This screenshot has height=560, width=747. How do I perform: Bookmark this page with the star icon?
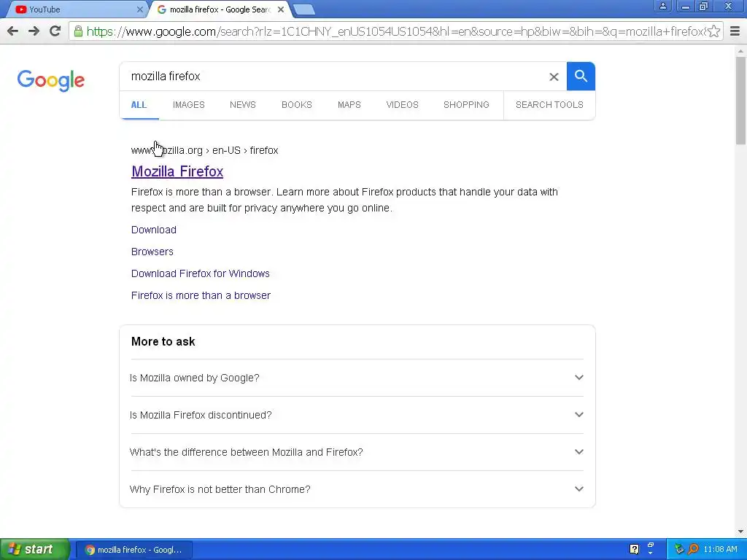click(713, 31)
